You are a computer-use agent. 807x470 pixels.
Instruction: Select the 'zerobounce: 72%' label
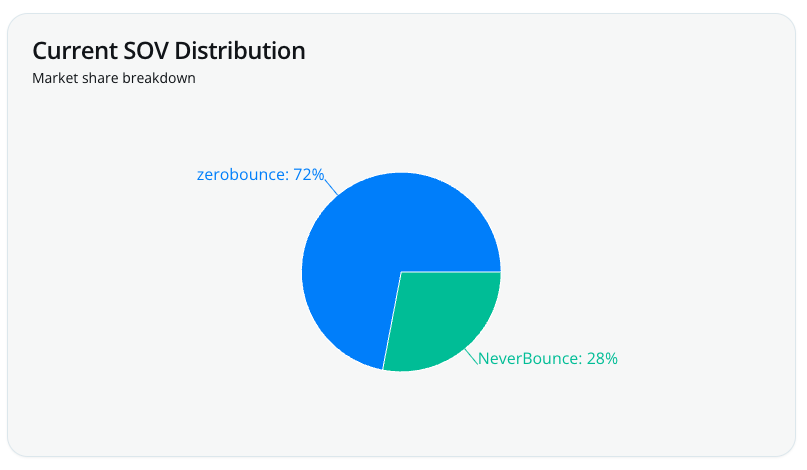[260, 175]
